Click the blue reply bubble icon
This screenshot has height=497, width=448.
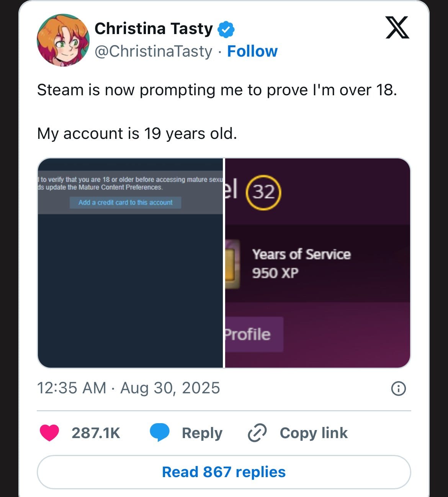(159, 433)
